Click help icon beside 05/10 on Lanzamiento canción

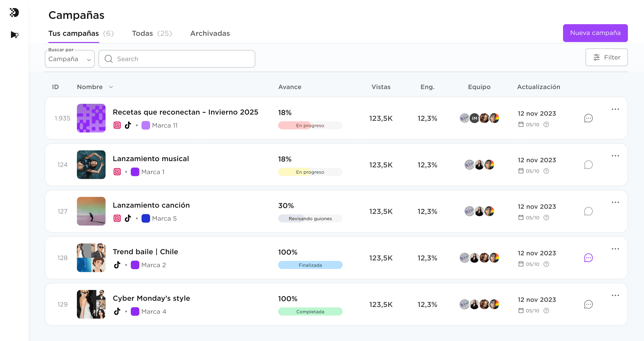click(546, 217)
